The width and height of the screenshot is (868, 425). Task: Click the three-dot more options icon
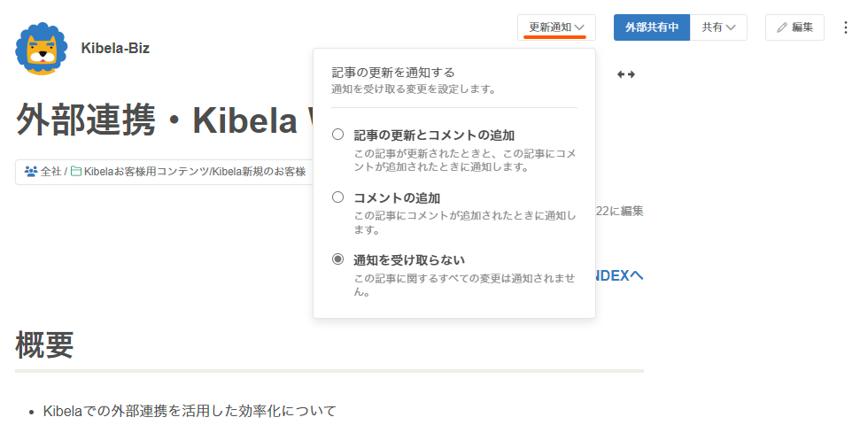(x=844, y=27)
